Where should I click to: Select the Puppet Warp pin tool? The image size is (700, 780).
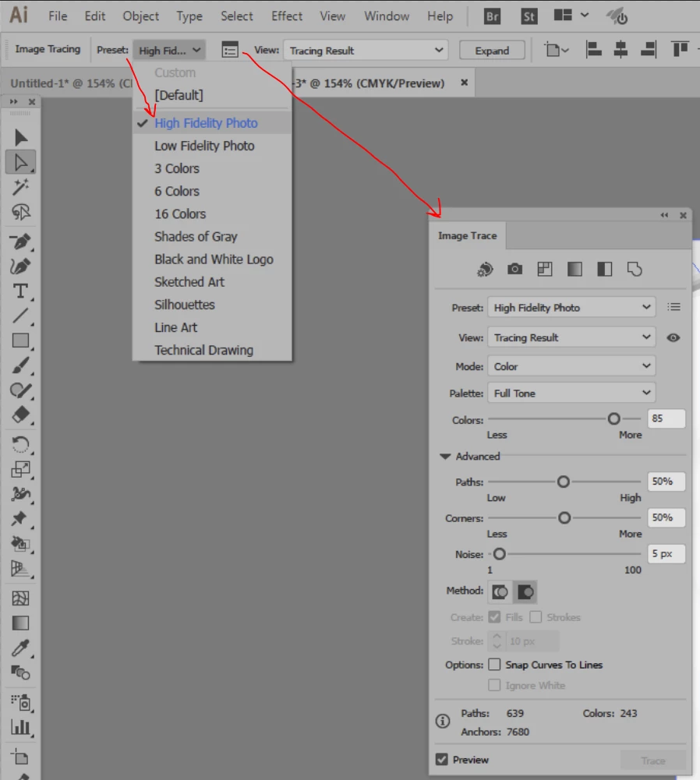(20, 518)
